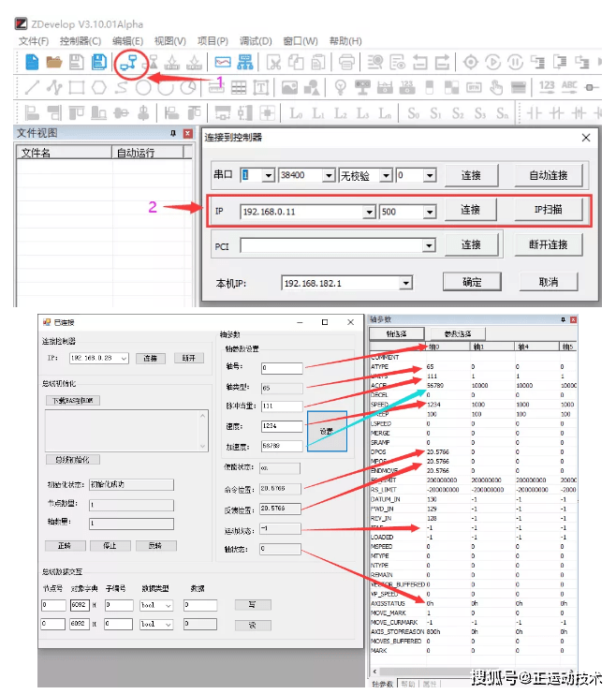This screenshot has width=616, height=694.
Task: Click the 设置 axis settings button
Action: [327, 431]
